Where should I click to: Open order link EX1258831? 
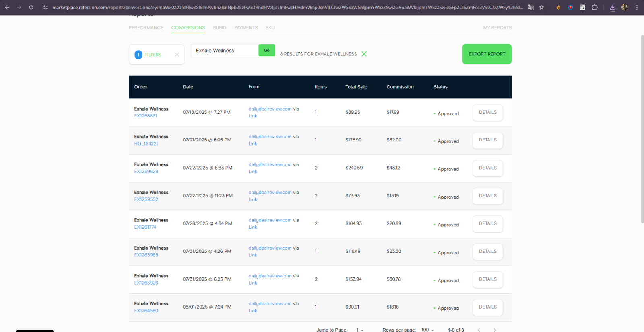tap(146, 116)
